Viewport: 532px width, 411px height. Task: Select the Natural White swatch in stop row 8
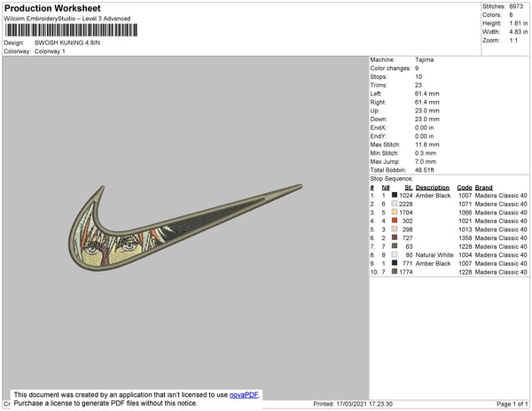point(395,254)
